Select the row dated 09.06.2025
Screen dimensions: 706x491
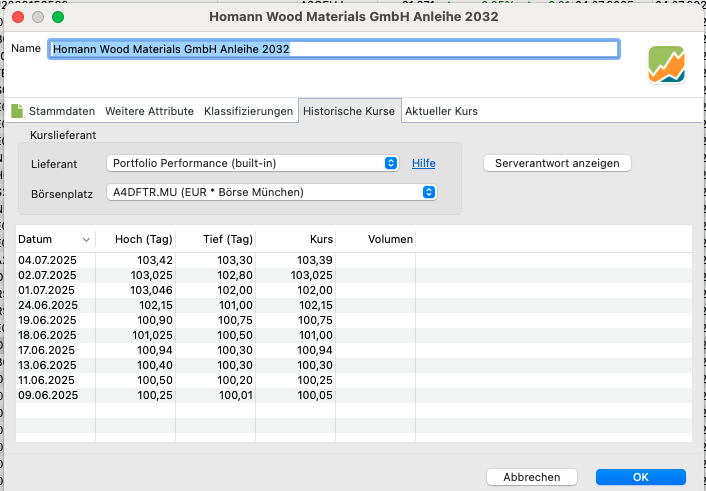pyautogui.click(x=353, y=395)
